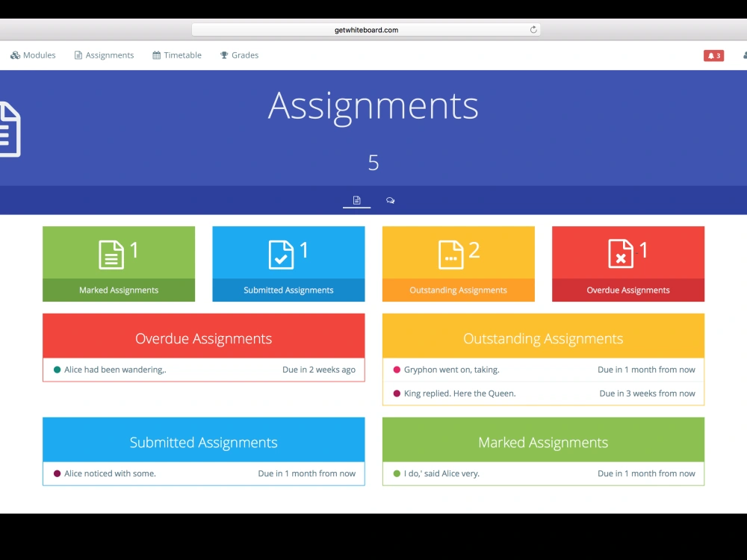Click the yellow Outstanding Assignments panel header
747x560 pixels.
(x=543, y=336)
